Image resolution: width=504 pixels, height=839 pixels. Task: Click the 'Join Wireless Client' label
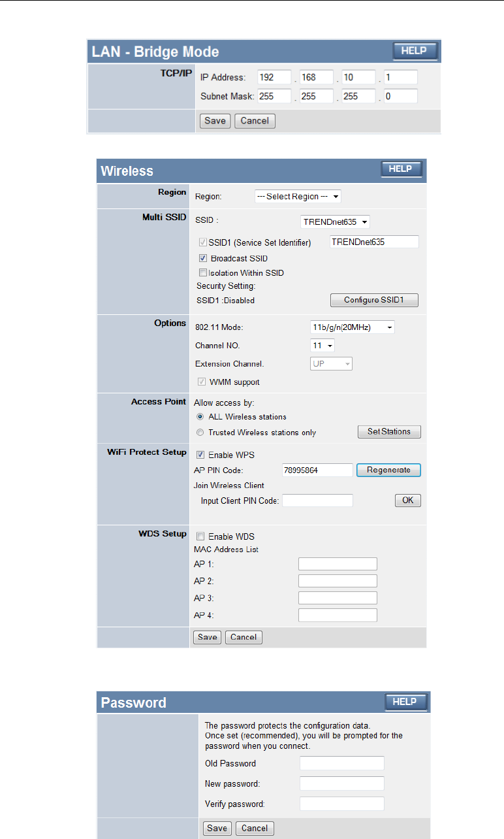coord(229,485)
